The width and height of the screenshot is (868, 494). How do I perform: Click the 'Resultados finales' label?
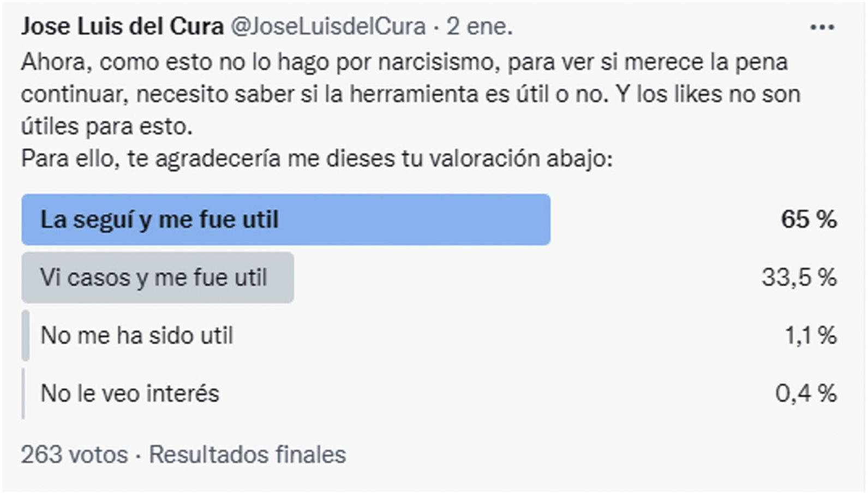[x=248, y=454]
